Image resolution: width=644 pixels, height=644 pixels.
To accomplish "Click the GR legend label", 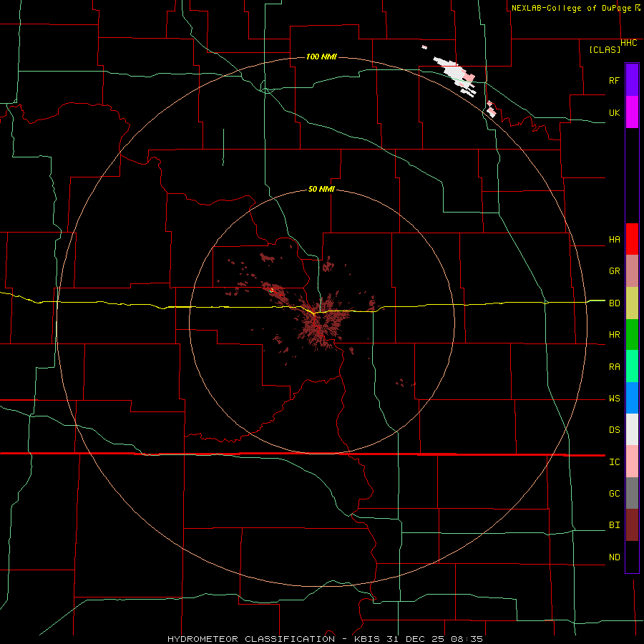I will pos(614,271).
